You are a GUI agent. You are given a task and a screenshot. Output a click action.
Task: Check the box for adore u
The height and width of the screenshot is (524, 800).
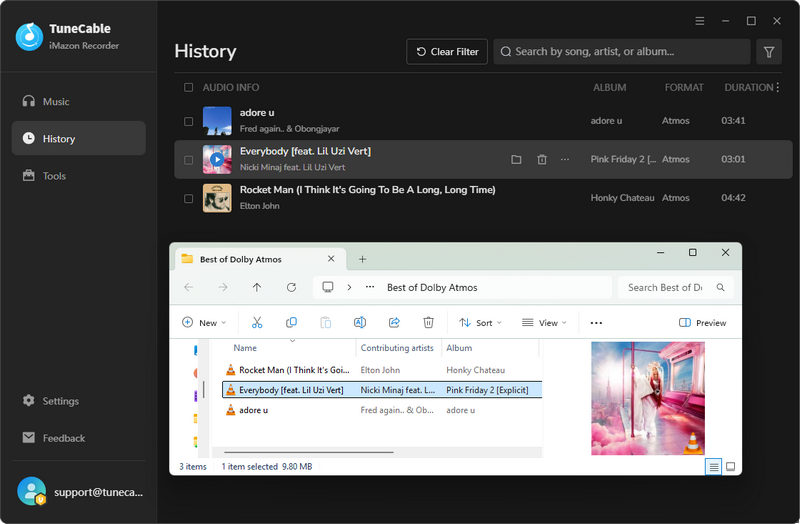pyautogui.click(x=188, y=121)
